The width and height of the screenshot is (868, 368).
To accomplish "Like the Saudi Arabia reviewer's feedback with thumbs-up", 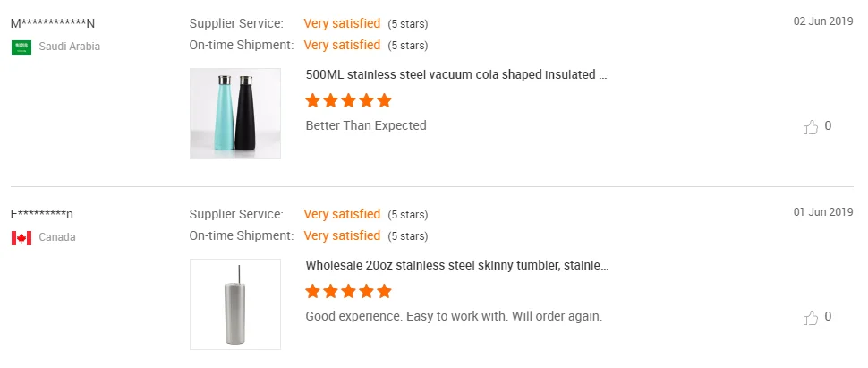I will pos(811,127).
